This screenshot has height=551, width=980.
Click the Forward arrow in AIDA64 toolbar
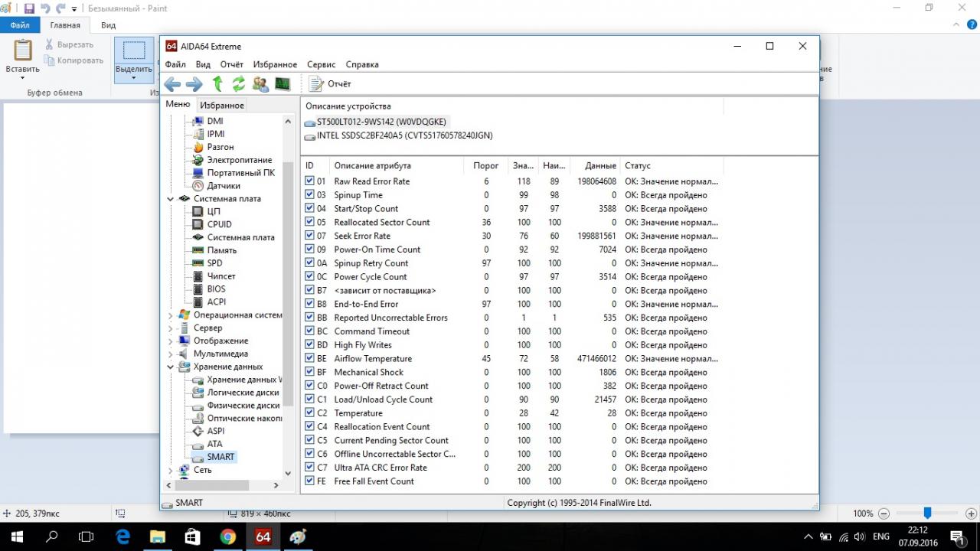194,84
